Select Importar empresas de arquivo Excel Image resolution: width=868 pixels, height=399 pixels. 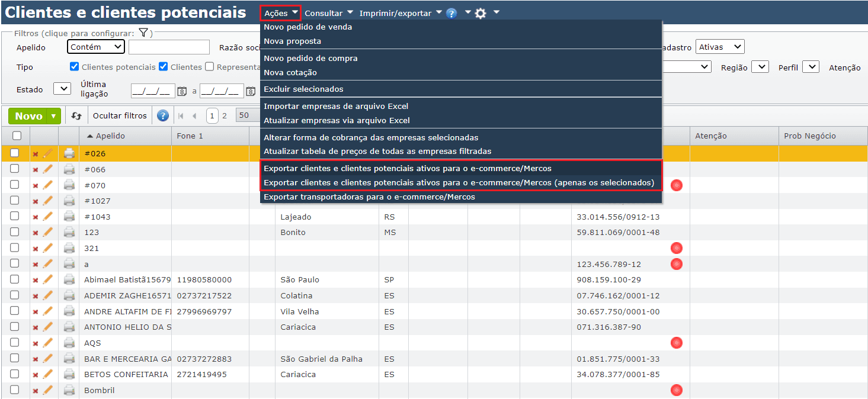(x=336, y=107)
